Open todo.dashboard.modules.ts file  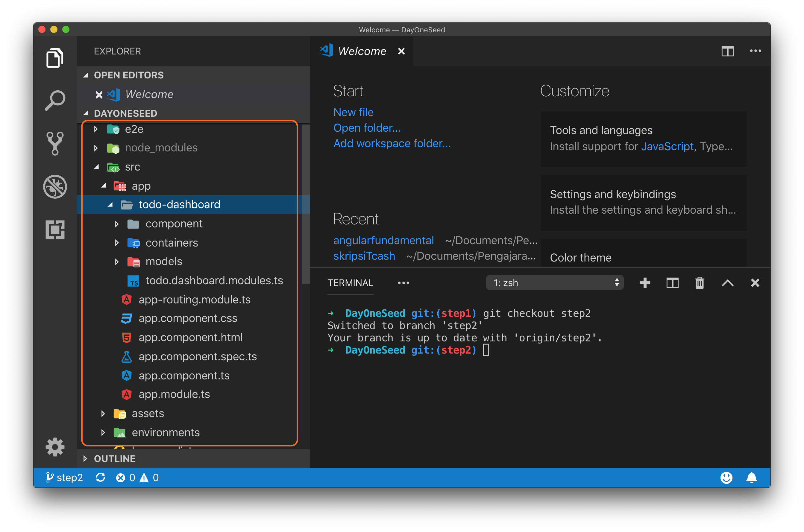point(193,281)
